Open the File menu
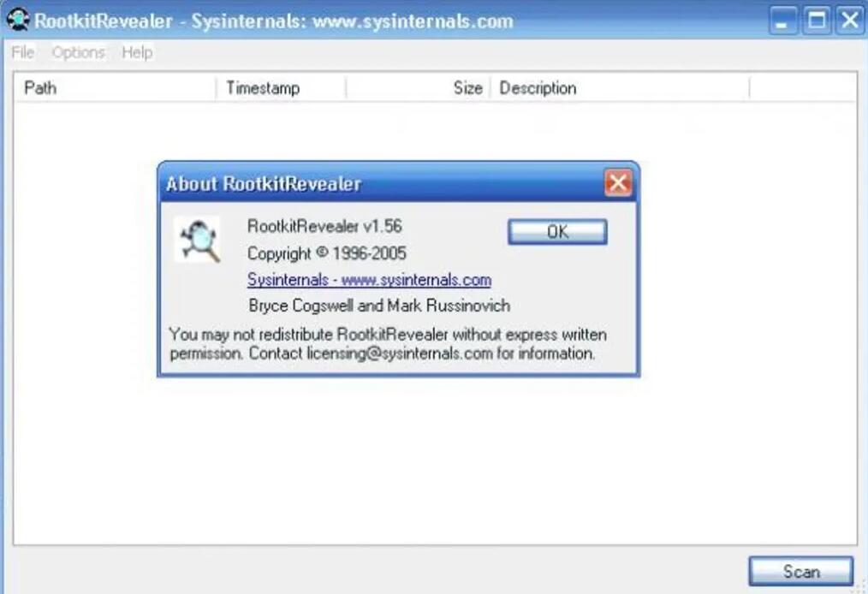The width and height of the screenshot is (868, 594). coord(23,52)
